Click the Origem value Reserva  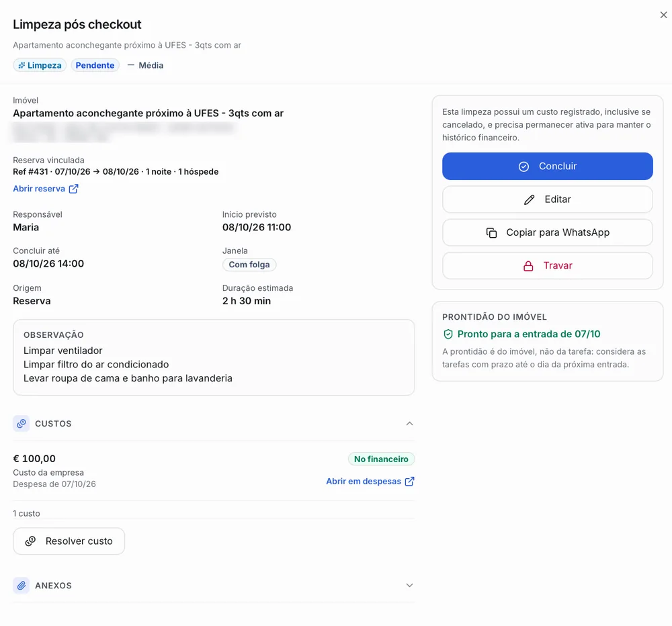tap(32, 301)
